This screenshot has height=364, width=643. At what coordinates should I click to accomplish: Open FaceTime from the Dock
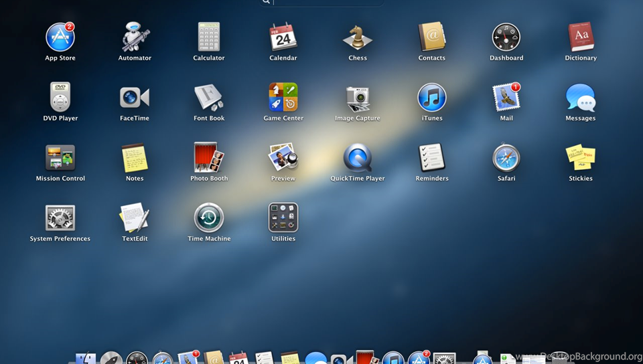pos(342,359)
